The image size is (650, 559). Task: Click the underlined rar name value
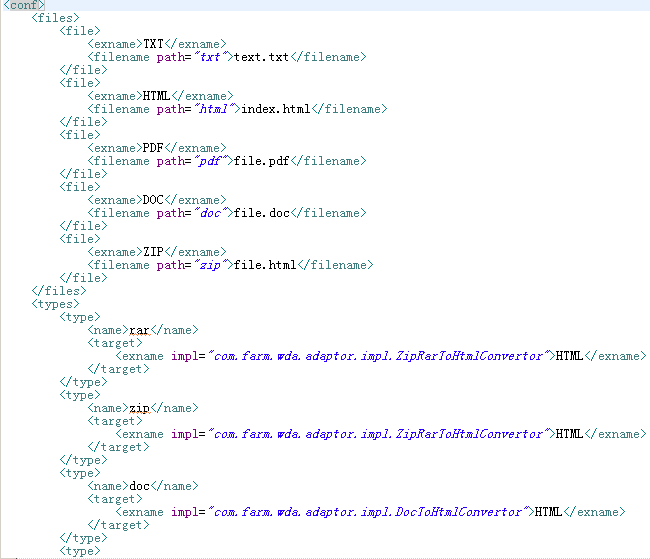click(x=139, y=330)
